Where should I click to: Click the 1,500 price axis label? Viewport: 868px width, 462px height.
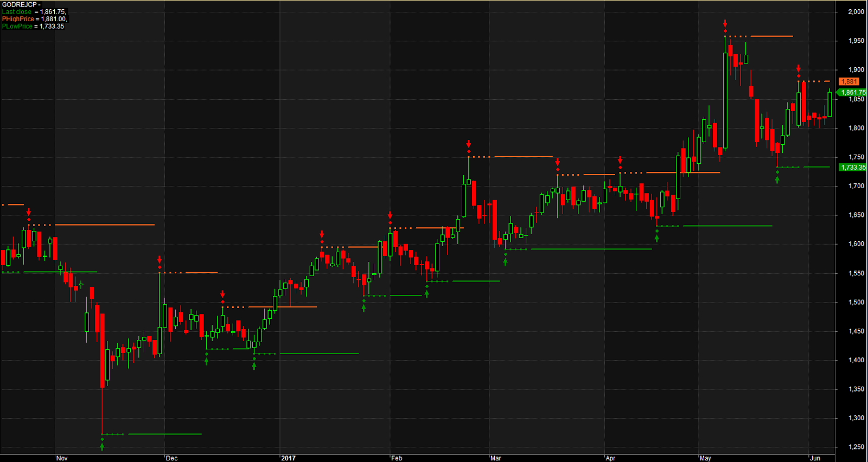856,303
